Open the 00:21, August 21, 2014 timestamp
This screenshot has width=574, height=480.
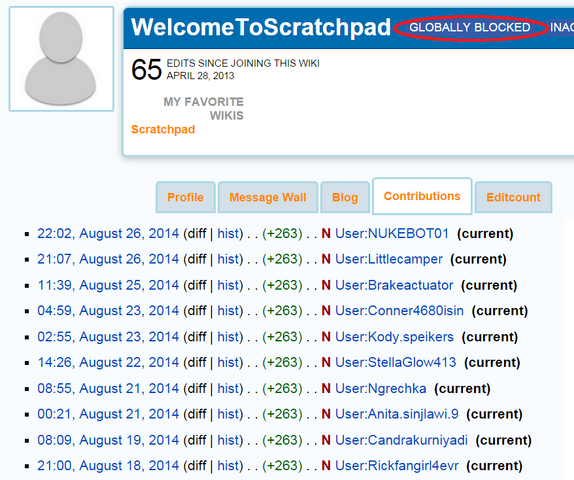[108, 414]
